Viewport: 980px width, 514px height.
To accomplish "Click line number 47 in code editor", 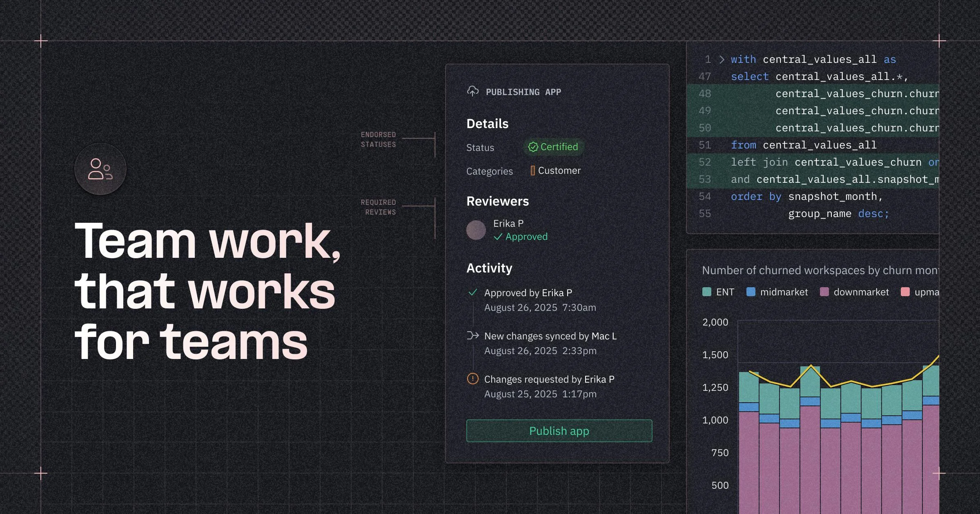I will pyautogui.click(x=705, y=77).
